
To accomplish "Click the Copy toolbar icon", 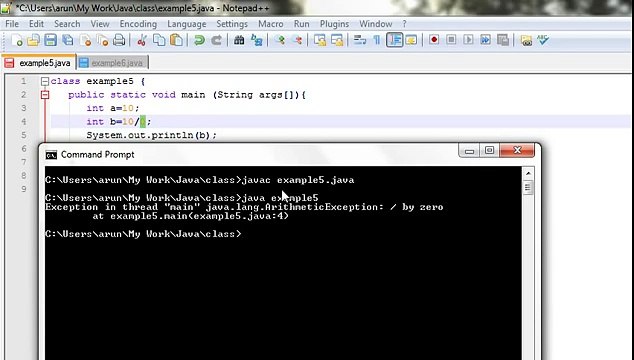I will pyautogui.click(x=159, y=40).
